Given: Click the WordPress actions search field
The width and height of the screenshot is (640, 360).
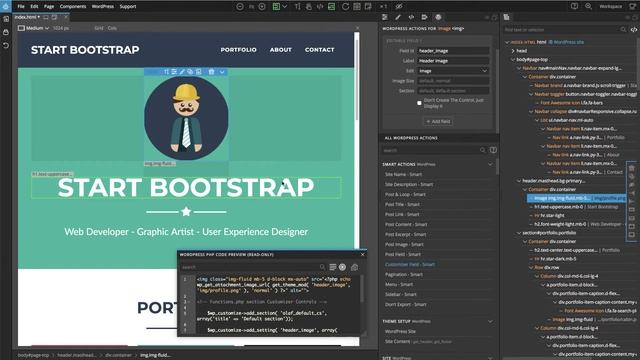Looking at the screenshot, I should 435,150.
